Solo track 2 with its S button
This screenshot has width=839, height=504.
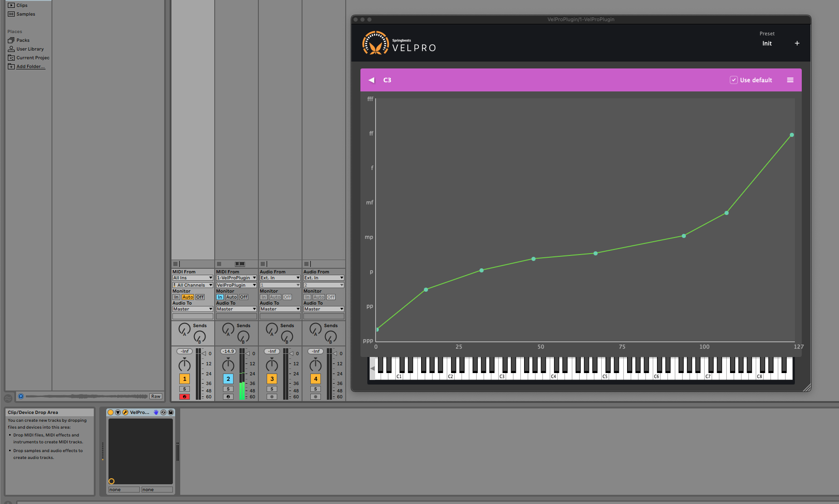(x=228, y=389)
